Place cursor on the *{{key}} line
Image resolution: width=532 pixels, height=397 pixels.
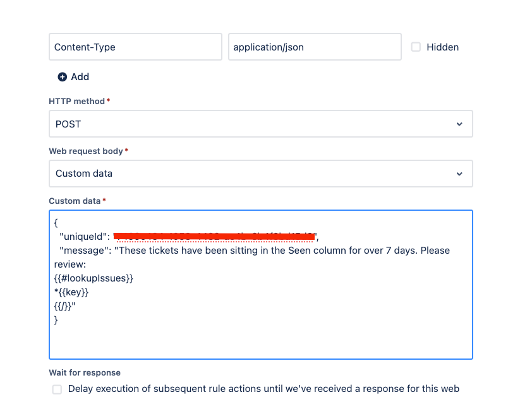point(71,292)
